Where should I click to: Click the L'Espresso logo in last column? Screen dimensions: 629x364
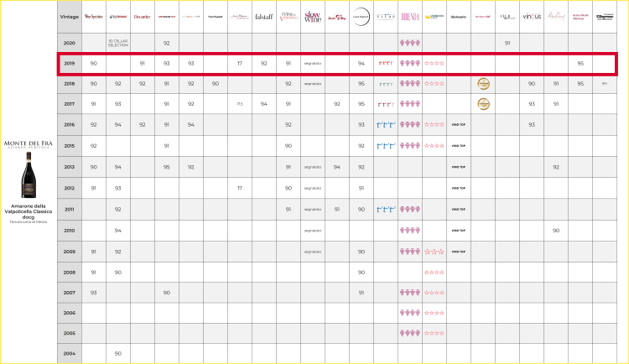(x=605, y=17)
